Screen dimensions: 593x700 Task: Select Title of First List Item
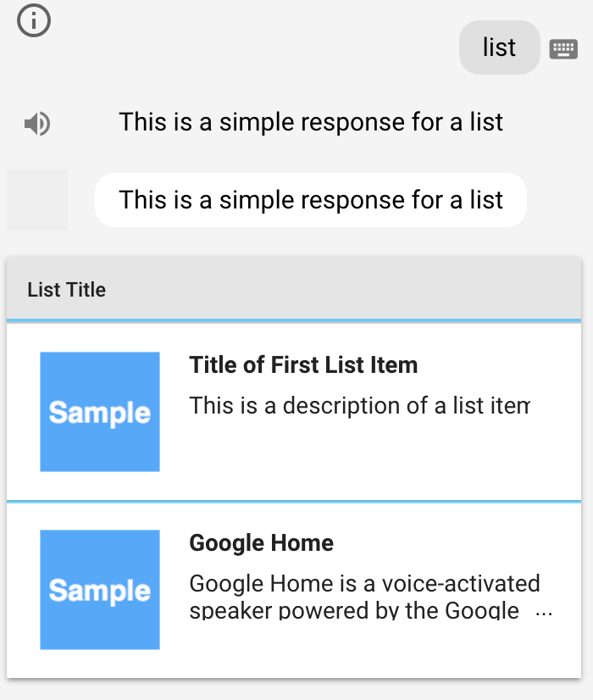tap(303, 364)
